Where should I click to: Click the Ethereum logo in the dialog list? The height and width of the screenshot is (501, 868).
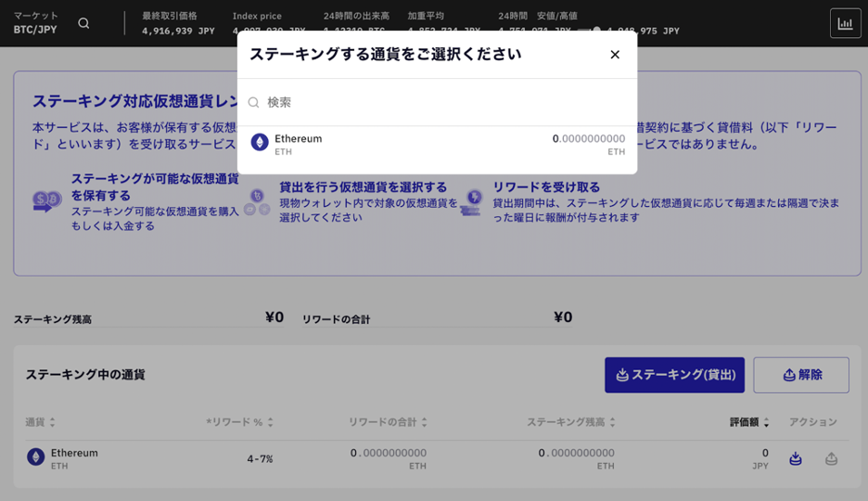260,142
